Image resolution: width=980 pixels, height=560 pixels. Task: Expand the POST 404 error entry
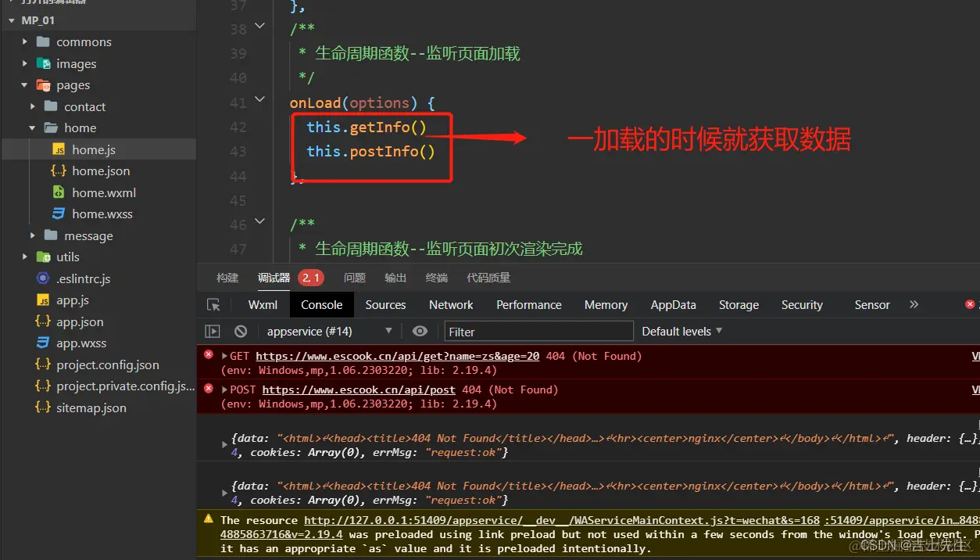225,389
